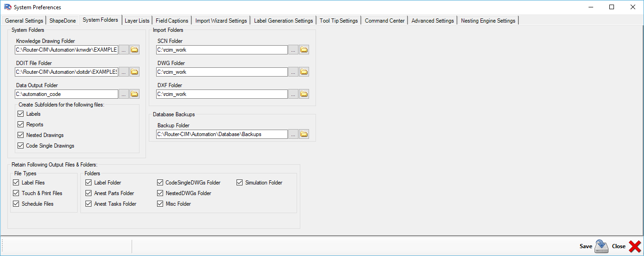Open folder browser for Data Output Folder

134,94
